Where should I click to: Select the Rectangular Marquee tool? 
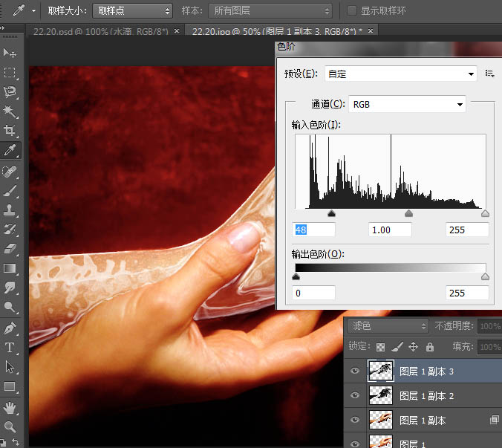pos(10,72)
